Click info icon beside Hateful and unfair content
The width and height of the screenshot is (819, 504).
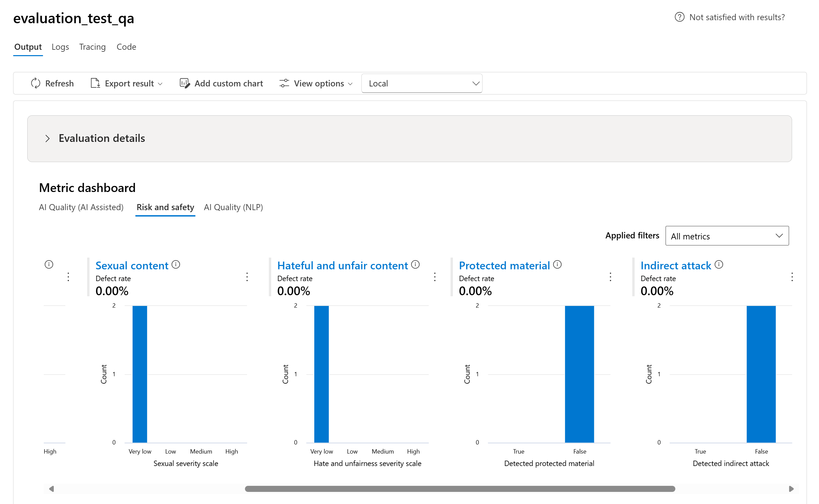[x=415, y=265]
